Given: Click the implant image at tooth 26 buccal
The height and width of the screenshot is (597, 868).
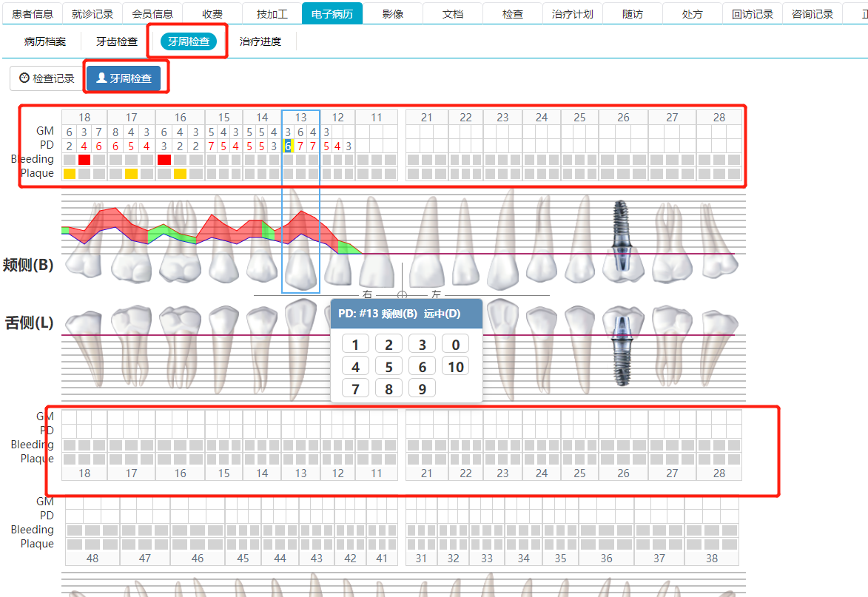Looking at the screenshot, I should [x=622, y=235].
